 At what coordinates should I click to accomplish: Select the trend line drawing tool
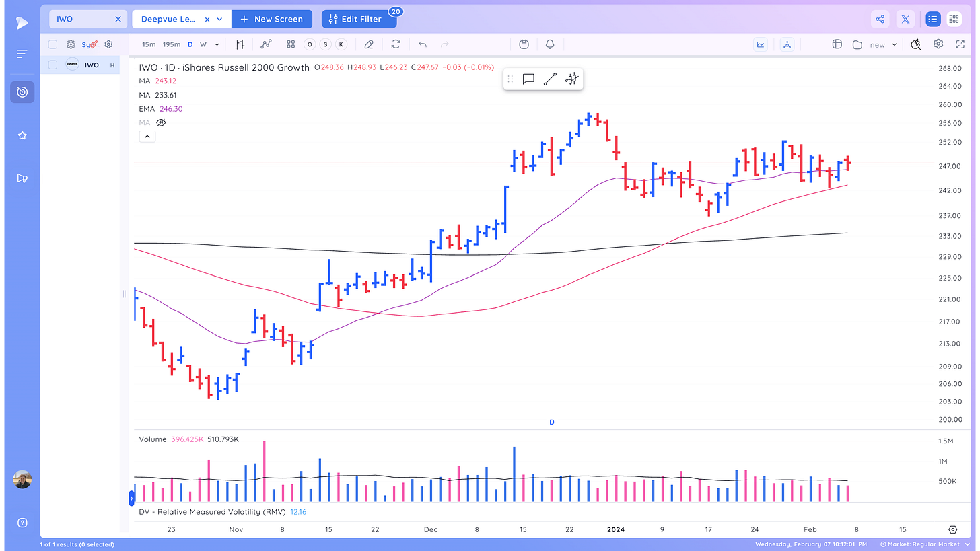tap(550, 79)
